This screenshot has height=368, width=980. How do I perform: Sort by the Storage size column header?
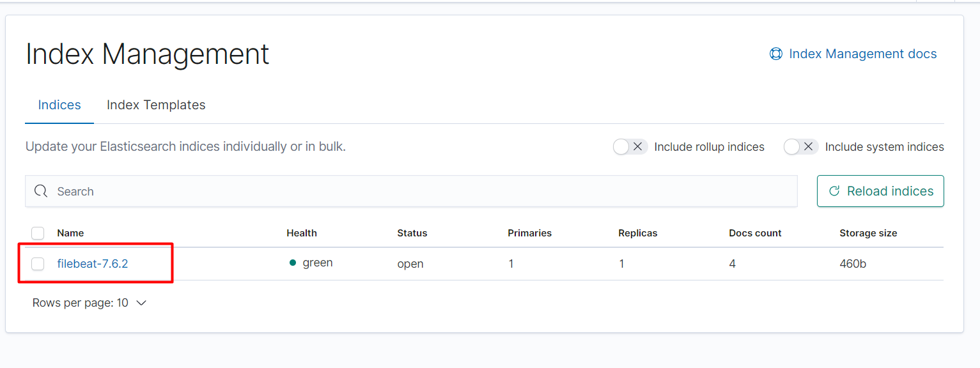pyautogui.click(x=868, y=233)
